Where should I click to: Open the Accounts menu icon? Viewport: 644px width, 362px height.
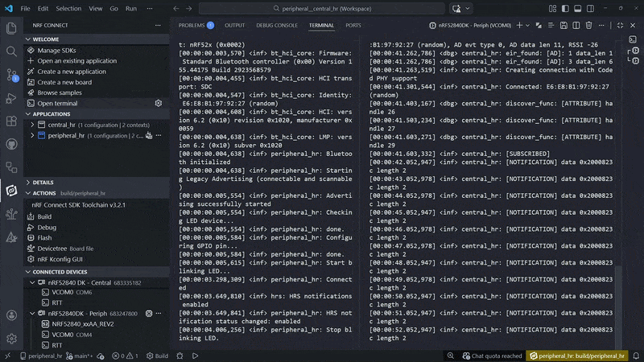click(x=11, y=315)
